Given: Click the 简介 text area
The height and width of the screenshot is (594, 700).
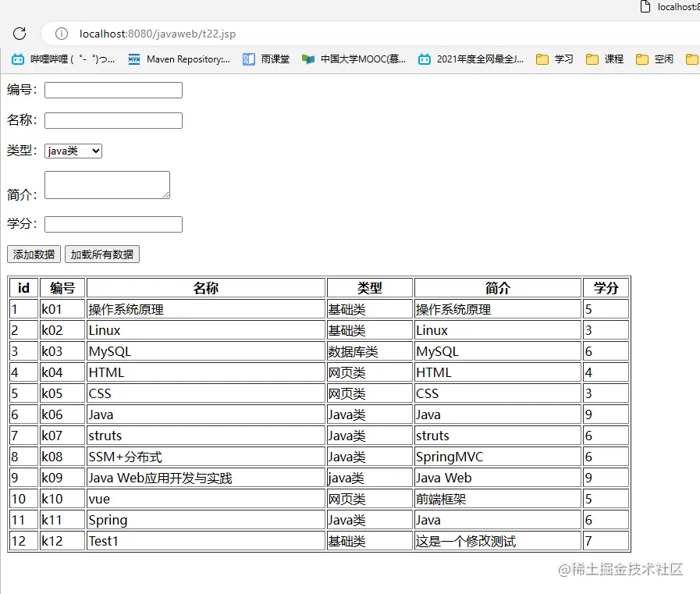Looking at the screenshot, I should pos(107,185).
